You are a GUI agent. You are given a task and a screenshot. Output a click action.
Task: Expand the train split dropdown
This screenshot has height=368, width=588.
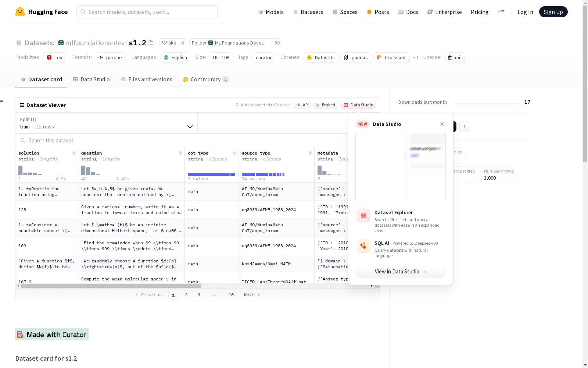pos(106,123)
